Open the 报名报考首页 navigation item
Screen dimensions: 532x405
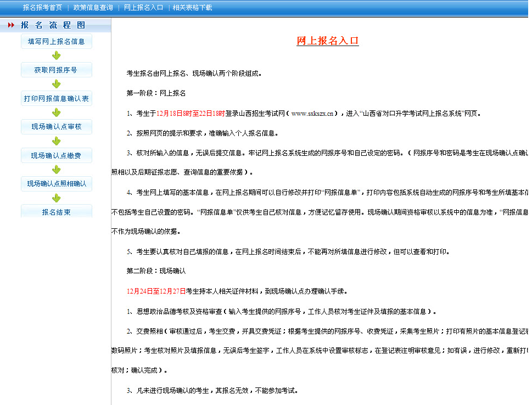pyautogui.click(x=42, y=8)
